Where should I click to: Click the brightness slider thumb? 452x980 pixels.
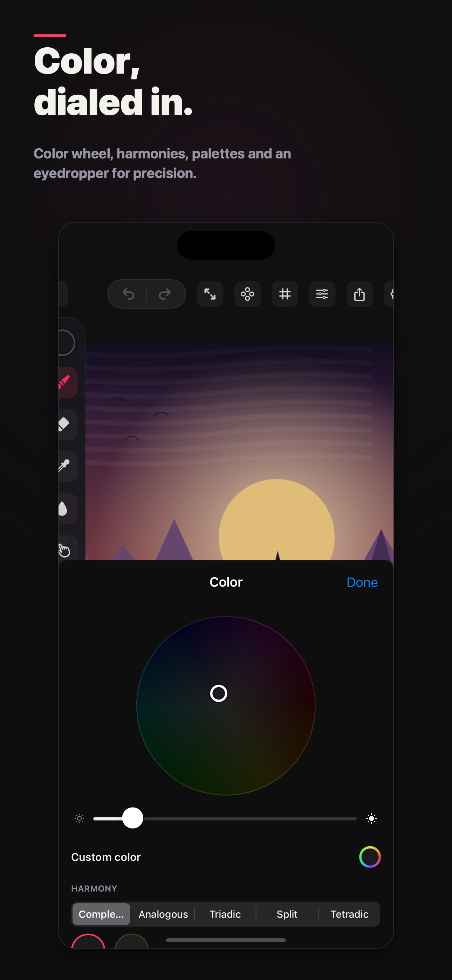(132, 818)
